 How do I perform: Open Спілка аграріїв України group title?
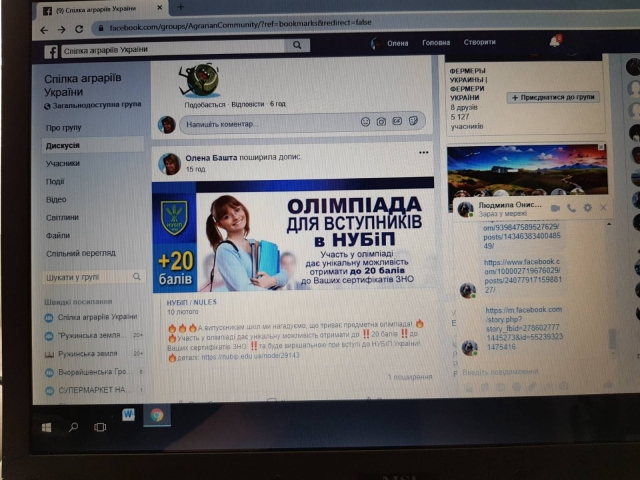(x=83, y=85)
